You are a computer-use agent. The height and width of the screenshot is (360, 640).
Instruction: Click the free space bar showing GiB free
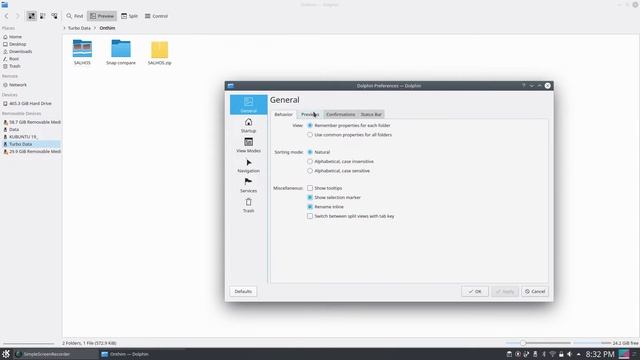(605, 343)
